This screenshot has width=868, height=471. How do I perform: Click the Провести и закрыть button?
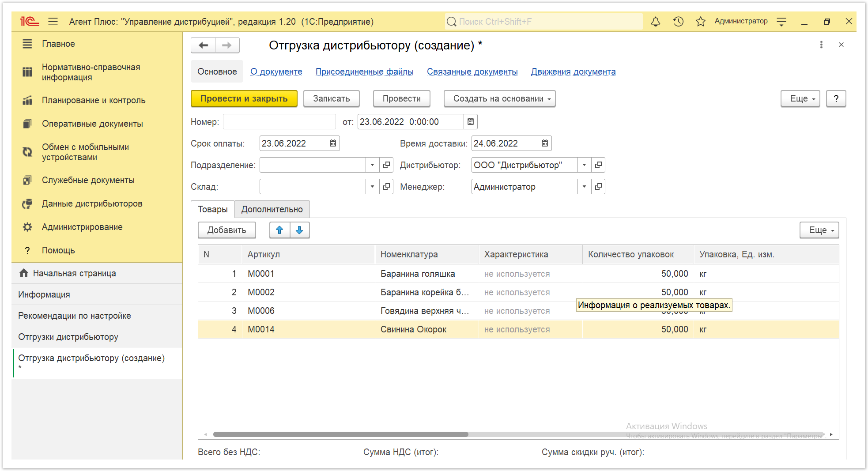(x=244, y=98)
